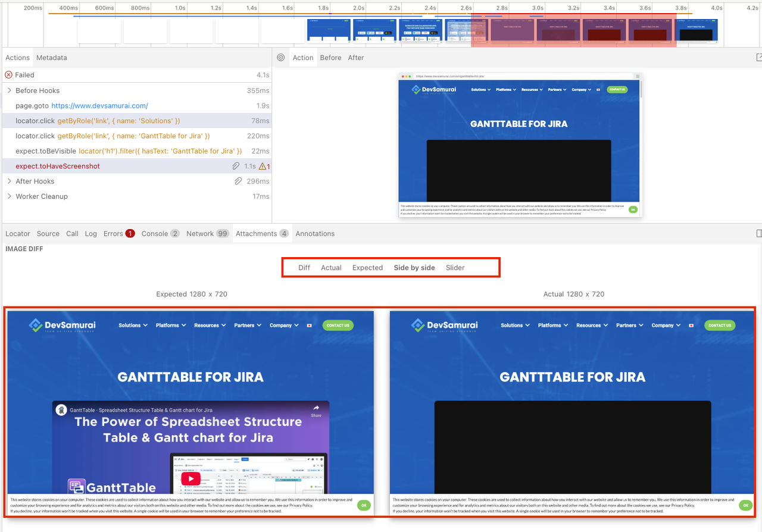
Task: Switch to the Metadata tab
Action: [x=52, y=58]
